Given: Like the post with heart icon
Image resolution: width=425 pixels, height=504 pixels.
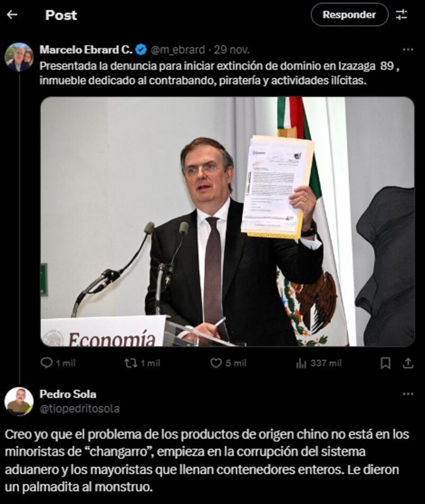Looking at the screenshot, I should [216, 363].
